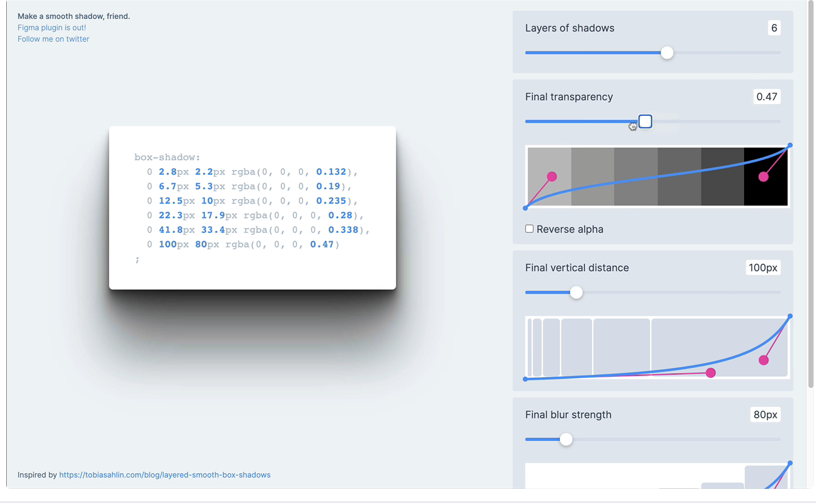This screenshot has height=504, width=816.
Task: Grab the right pink handle on alpha curve
Action: [764, 176]
